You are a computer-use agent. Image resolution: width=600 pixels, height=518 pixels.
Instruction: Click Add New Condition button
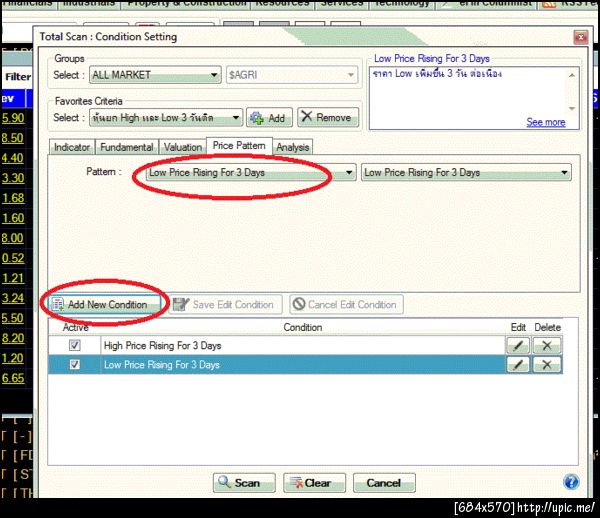click(104, 305)
